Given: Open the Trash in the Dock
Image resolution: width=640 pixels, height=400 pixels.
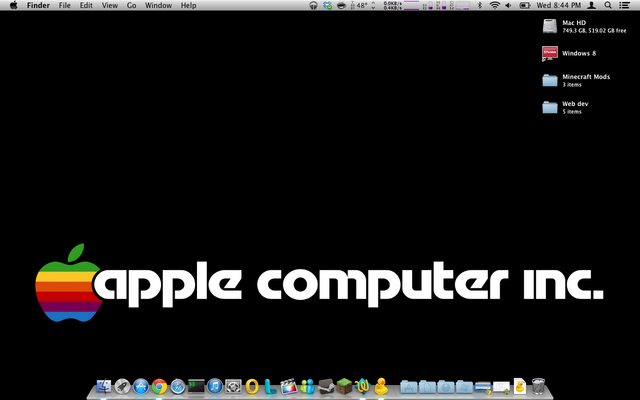Looking at the screenshot, I should click(538, 386).
